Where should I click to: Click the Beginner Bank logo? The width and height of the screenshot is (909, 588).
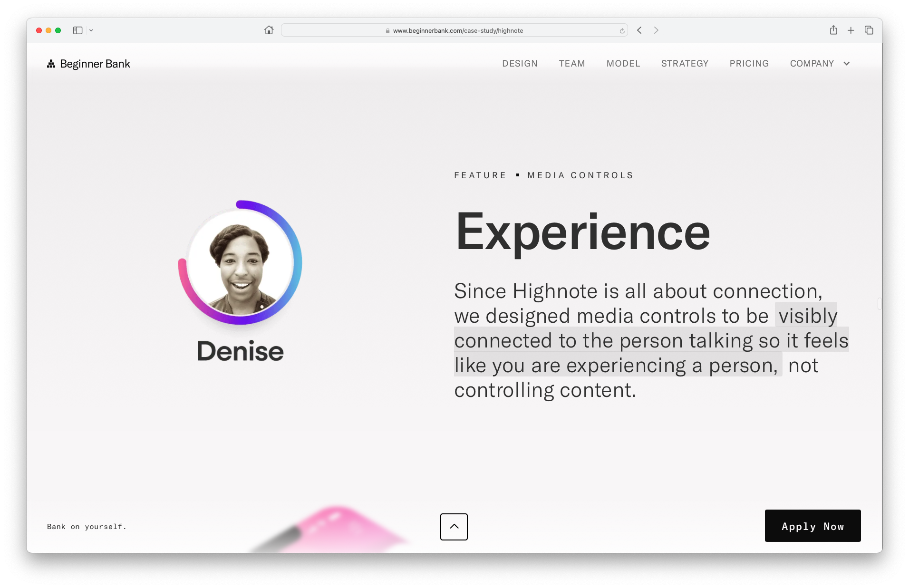tap(88, 64)
